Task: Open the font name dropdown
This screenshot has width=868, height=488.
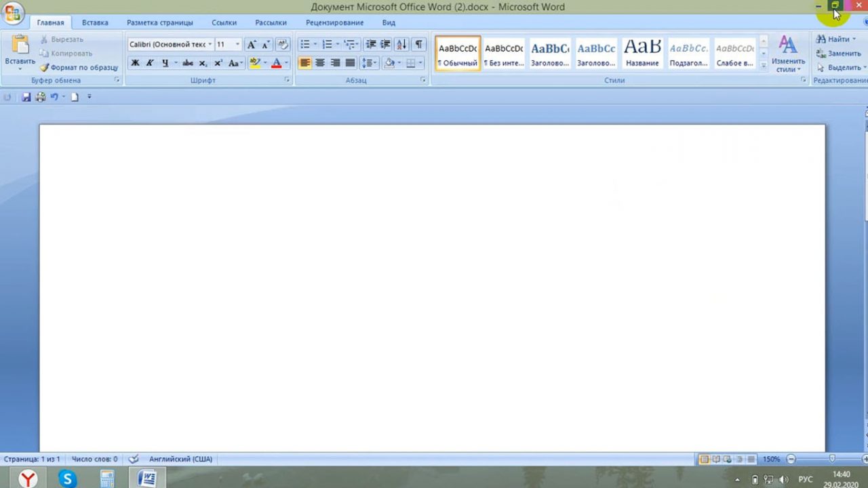Action: 210,44
